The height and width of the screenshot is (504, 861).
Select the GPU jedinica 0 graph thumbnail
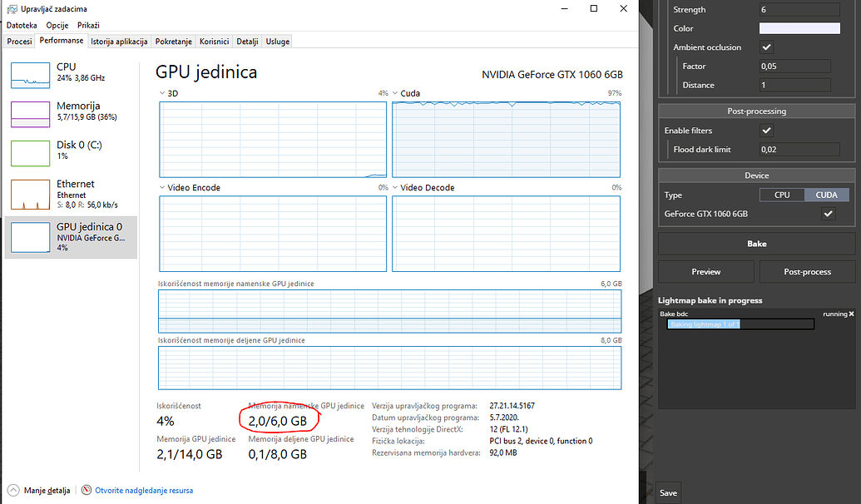[30, 237]
